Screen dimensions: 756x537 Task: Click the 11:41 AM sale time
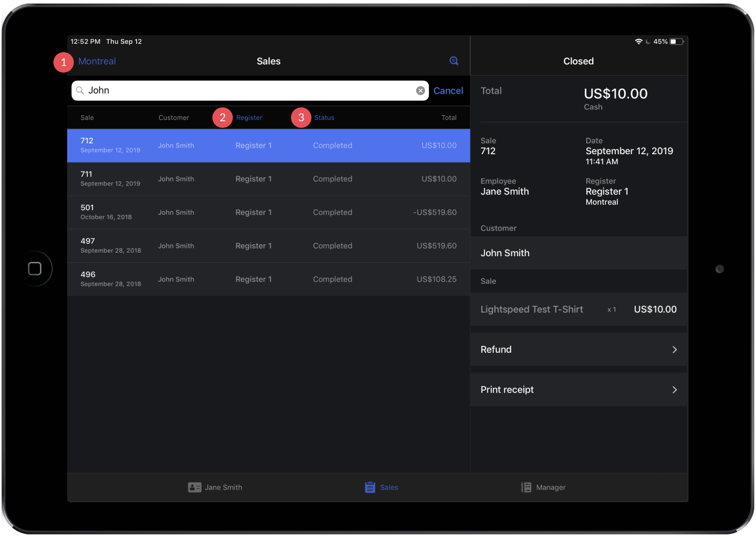tap(602, 161)
